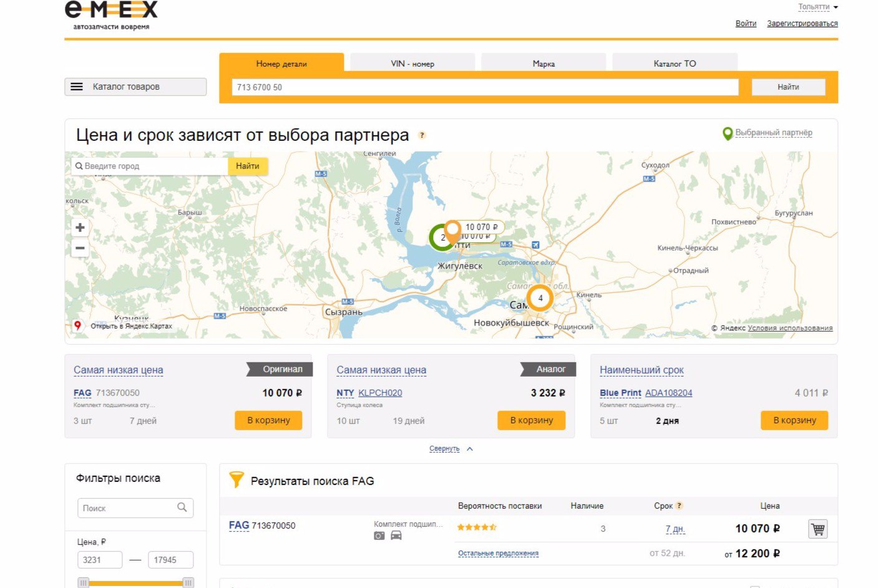Grab the left handle of price slider
The image size is (878, 588).
point(83,583)
